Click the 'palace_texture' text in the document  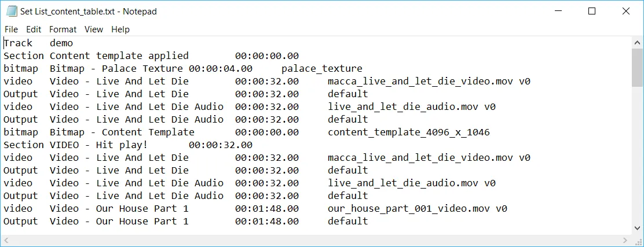click(x=321, y=68)
